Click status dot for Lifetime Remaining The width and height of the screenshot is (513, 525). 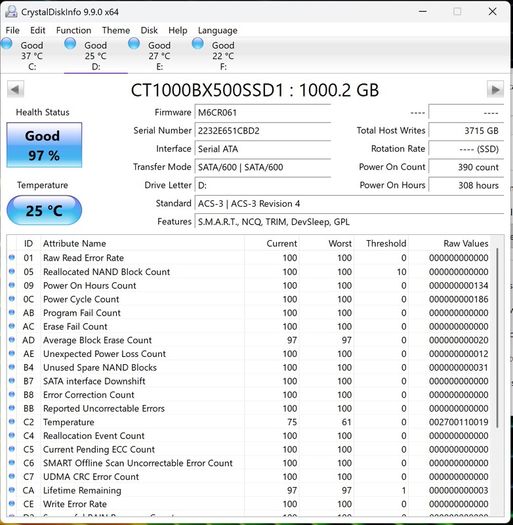(x=12, y=490)
